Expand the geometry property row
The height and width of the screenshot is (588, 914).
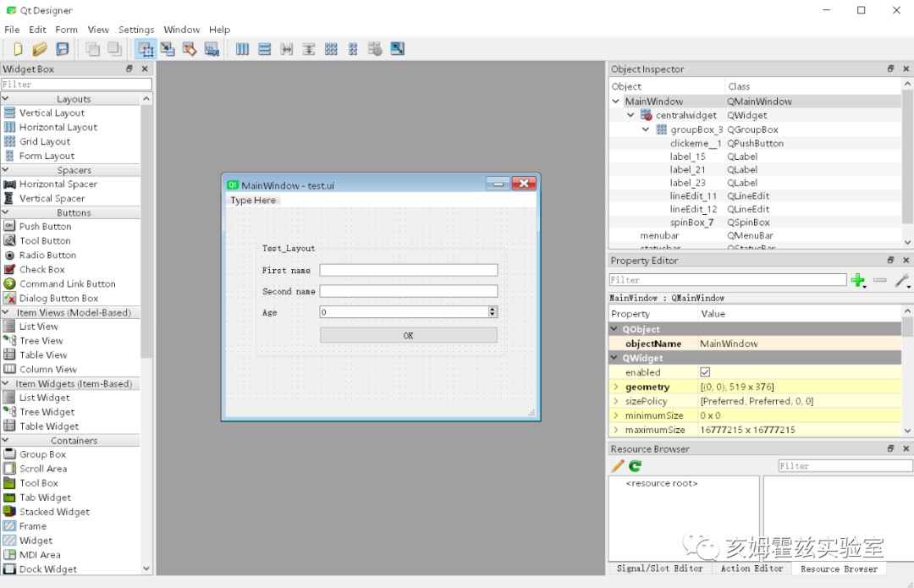[615, 387]
